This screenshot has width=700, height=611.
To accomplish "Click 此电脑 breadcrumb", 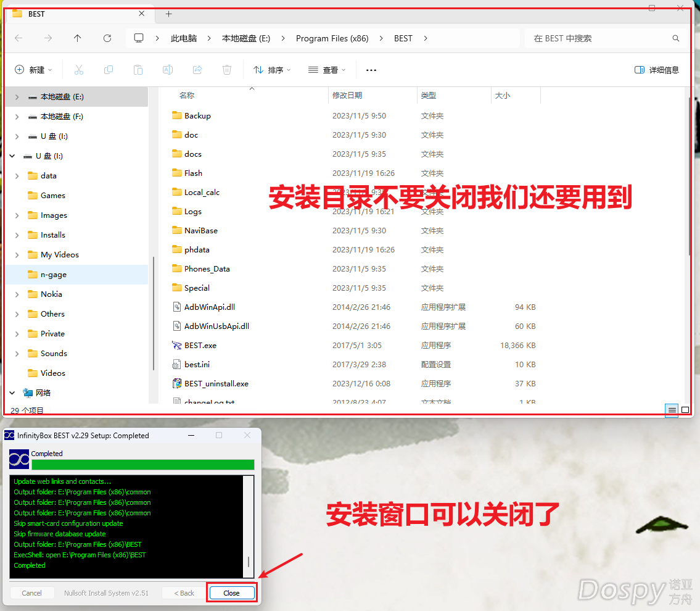I will (x=184, y=38).
